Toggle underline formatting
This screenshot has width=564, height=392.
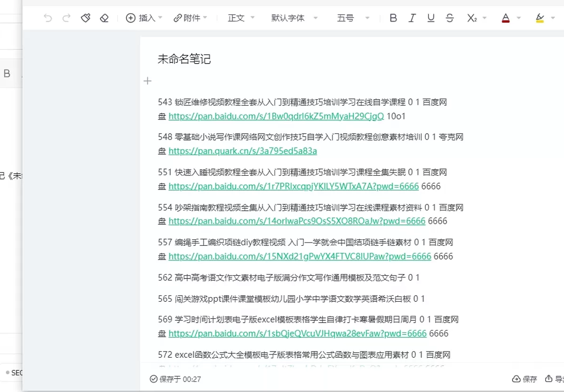(430, 18)
